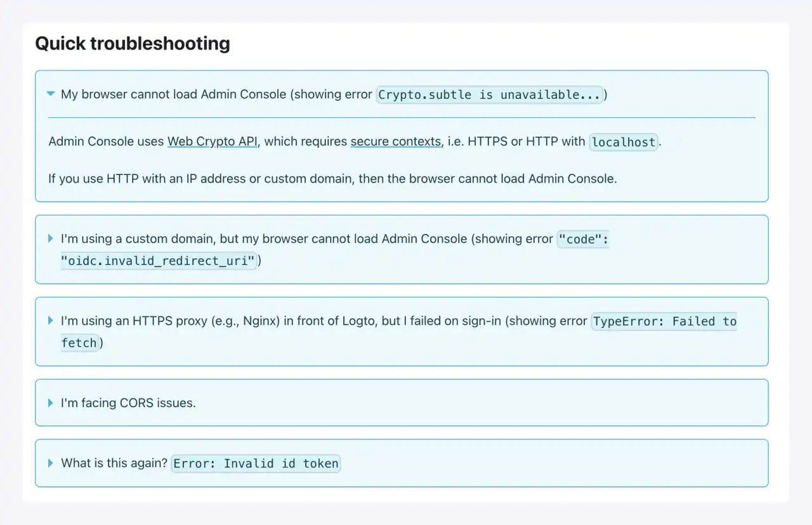Collapse the "My browser cannot load Admin Console" section
This screenshot has width=812, height=525.
click(51, 94)
